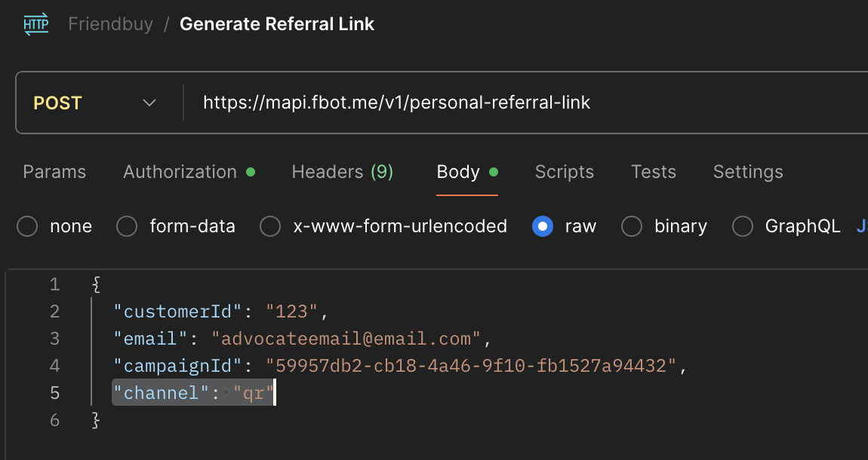Click the Friendbuy collection breadcrumb link
The height and width of the screenshot is (460, 868).
coord(110,24)
